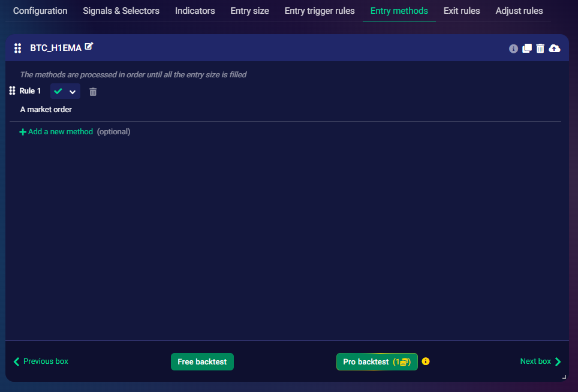Viewport: 578px width, 392px height.
Task: Delete Rule 1 with its trash icon
Action: click(93, 92)
